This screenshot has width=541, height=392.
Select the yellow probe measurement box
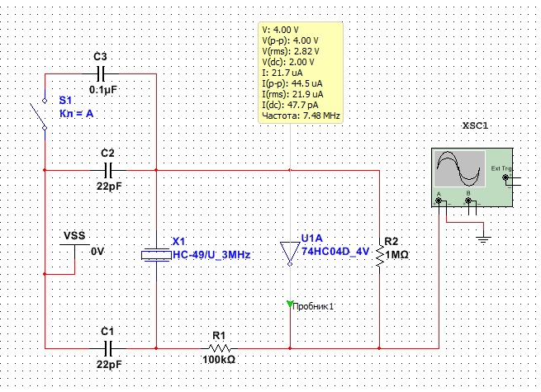coord(301,73)
